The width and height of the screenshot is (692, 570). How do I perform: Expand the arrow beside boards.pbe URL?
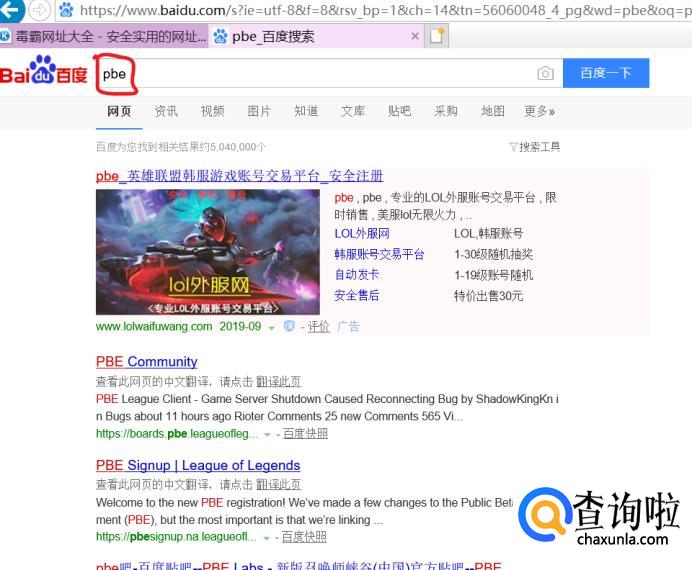(x=267, y=435)
